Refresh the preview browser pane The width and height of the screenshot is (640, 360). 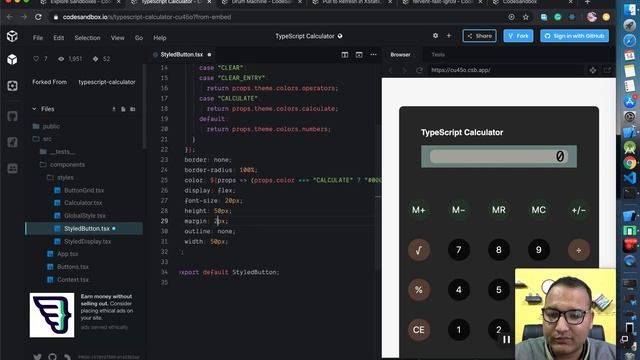(x=419, y=70)
